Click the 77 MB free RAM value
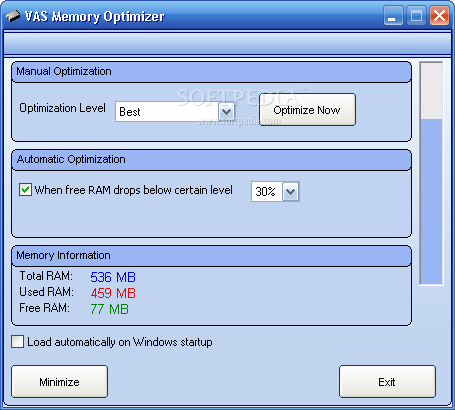 [109, 309]
